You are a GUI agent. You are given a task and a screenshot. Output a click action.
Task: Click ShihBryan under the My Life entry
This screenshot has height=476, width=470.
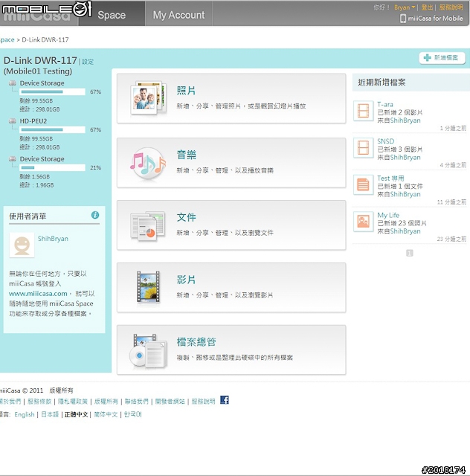click(x=405, y=231)
